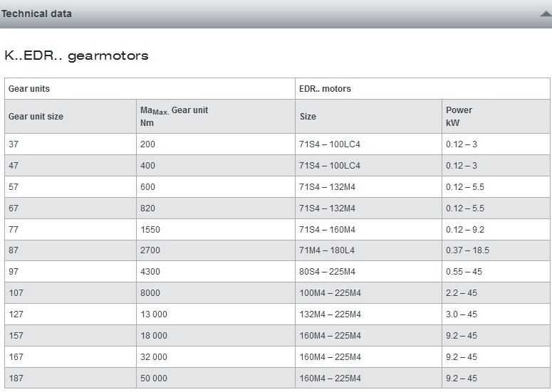The height and width of the screenshot is (392, 552).
Task: Select 71S4 – 132M4 in row 67
Action: point(368,208)
